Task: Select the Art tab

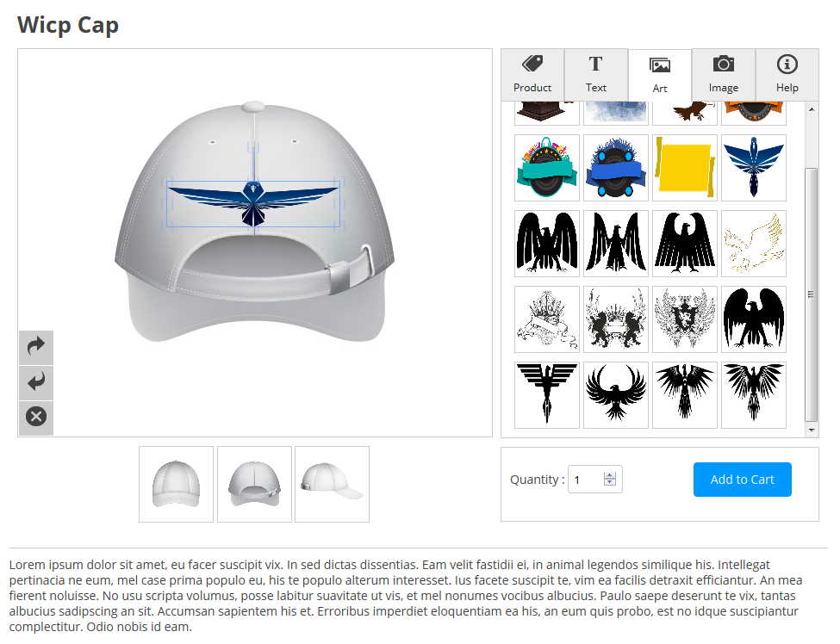Action: pyautogui.click(x=659, y=75)
